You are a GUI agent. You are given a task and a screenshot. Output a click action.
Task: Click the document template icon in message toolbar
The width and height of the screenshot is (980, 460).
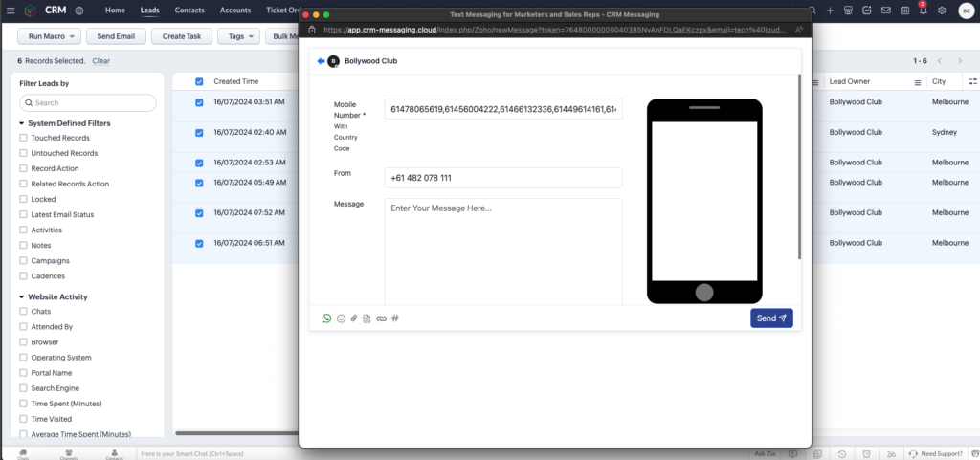367,318
